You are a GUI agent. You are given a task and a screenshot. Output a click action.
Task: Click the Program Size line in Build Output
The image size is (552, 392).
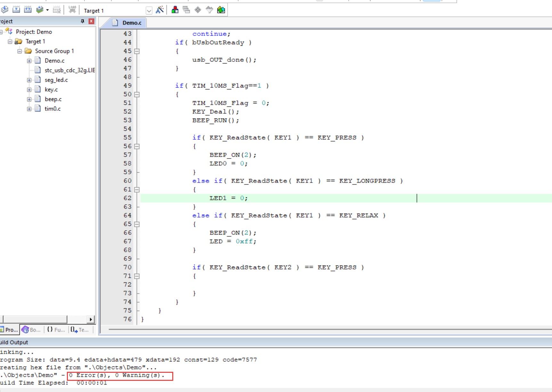pos(128,360)
